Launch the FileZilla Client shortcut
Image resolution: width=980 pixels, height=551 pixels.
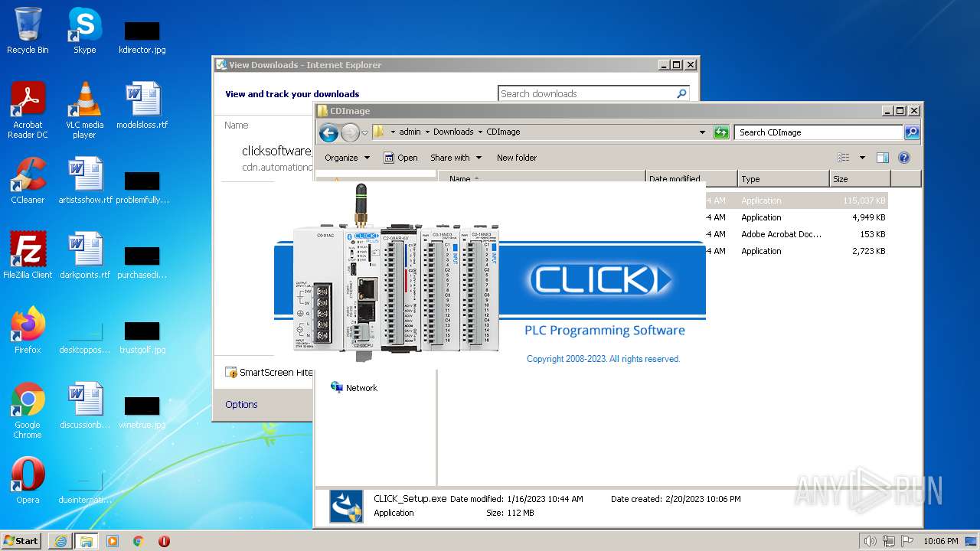point(28,256)
